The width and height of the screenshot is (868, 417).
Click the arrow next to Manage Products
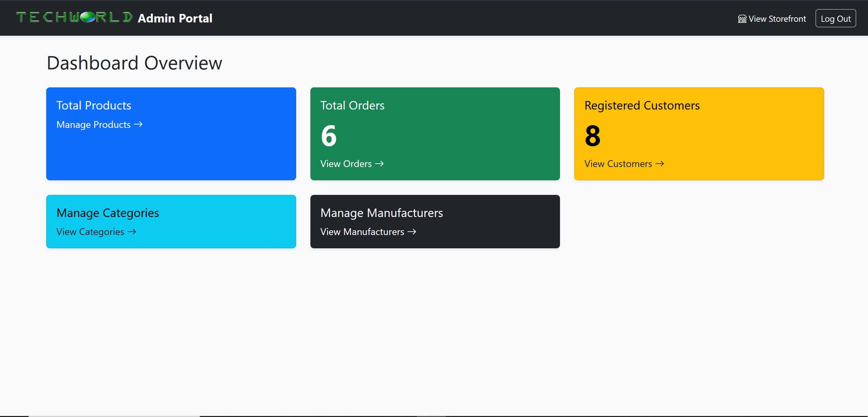point(138,124)
